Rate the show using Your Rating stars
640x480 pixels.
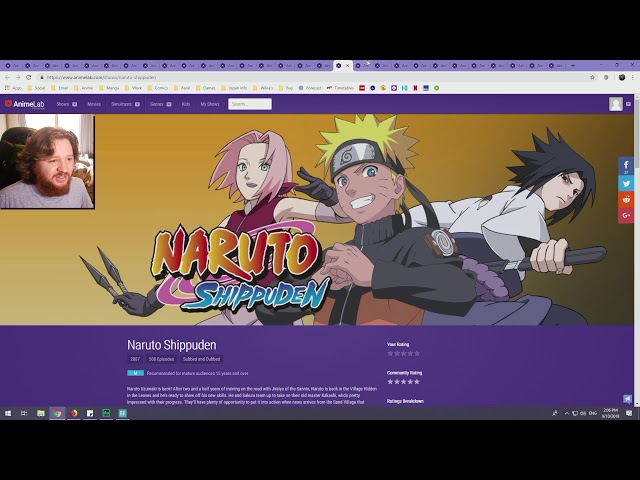(403, 353)
